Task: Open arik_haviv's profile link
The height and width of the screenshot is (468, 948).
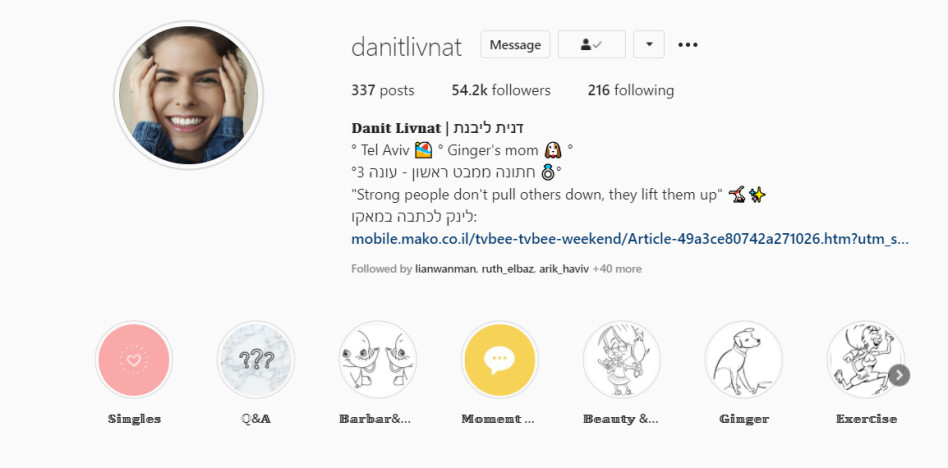Action: pyautogui.click(x=564, y=269)
